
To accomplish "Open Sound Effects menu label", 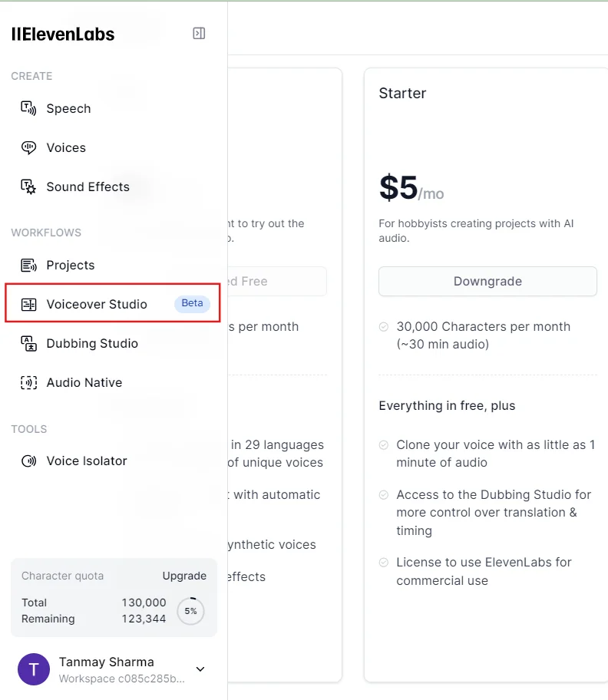I will [x=88, y=187].
